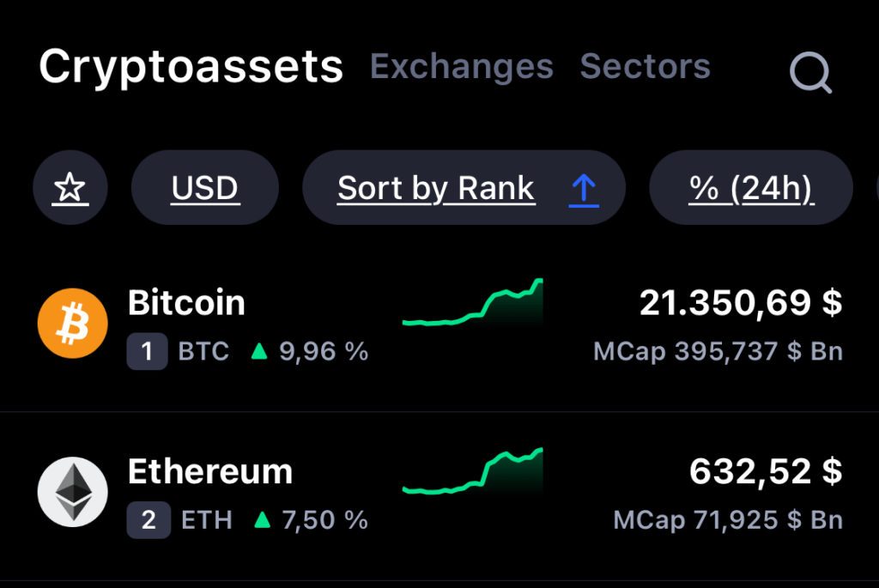Open the Sort by Rank options

pos(464,187)
